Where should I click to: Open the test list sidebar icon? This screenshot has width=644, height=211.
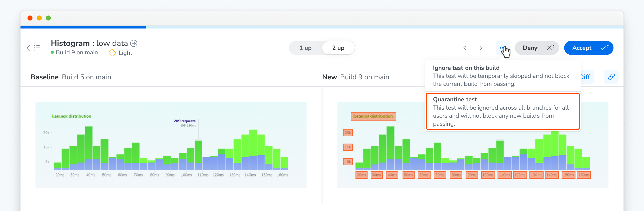pos(37,48)
